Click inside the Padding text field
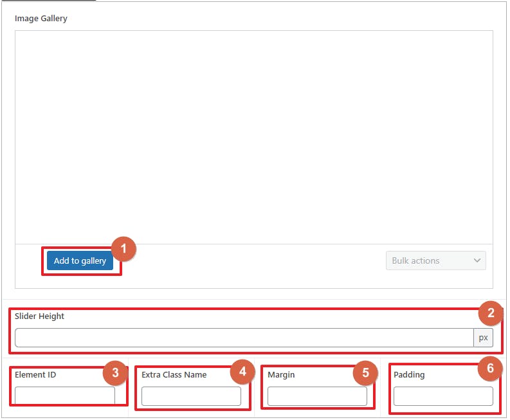 tap(443, 396)
